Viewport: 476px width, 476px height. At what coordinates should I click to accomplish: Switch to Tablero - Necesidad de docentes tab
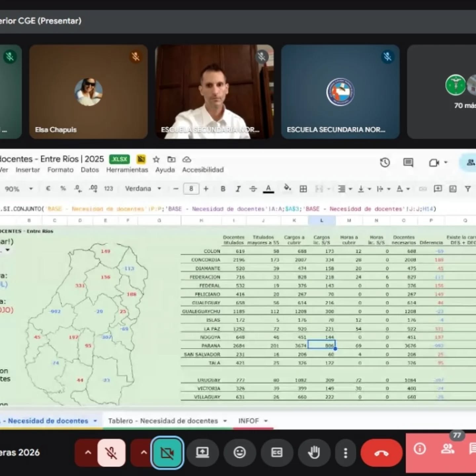pos(163,421)
